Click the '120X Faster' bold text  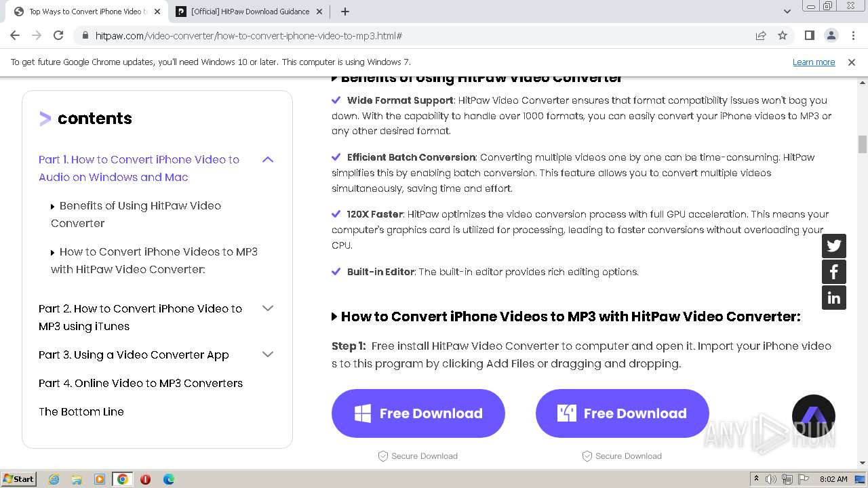point(375,214)
